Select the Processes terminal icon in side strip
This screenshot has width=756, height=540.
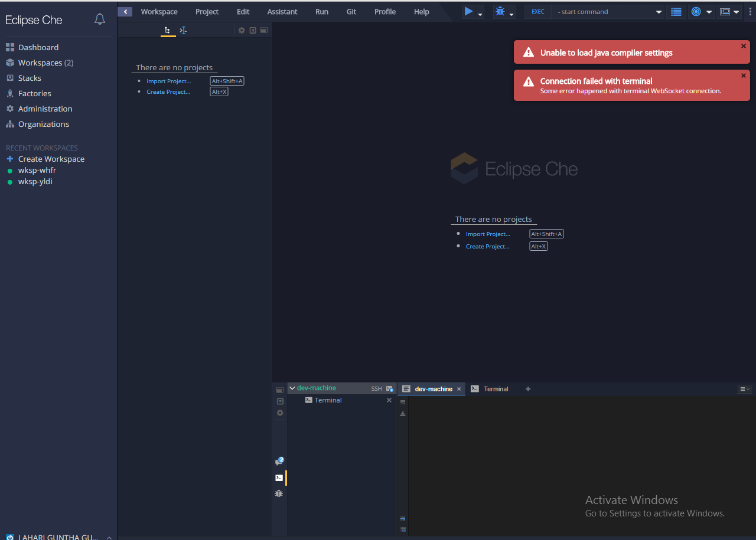(x=279, y=477)
